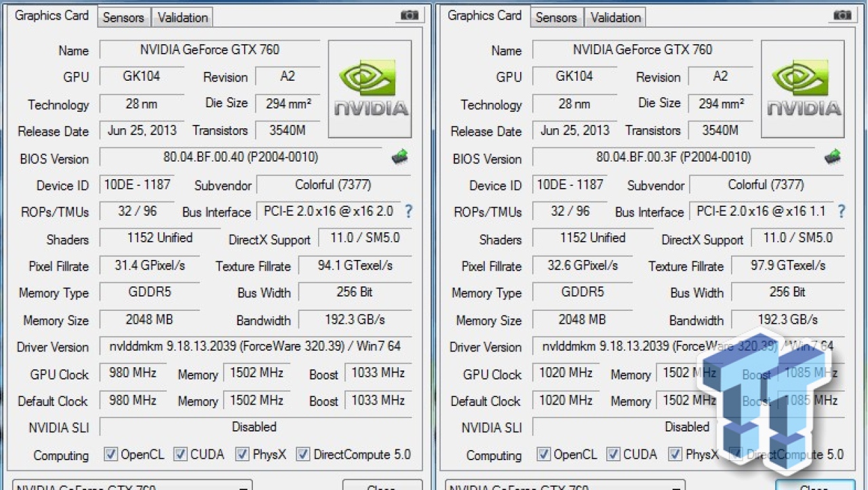Toggle CUDA checkbox in right window
The image size is (868, 490).
click(x=613, y=454)
